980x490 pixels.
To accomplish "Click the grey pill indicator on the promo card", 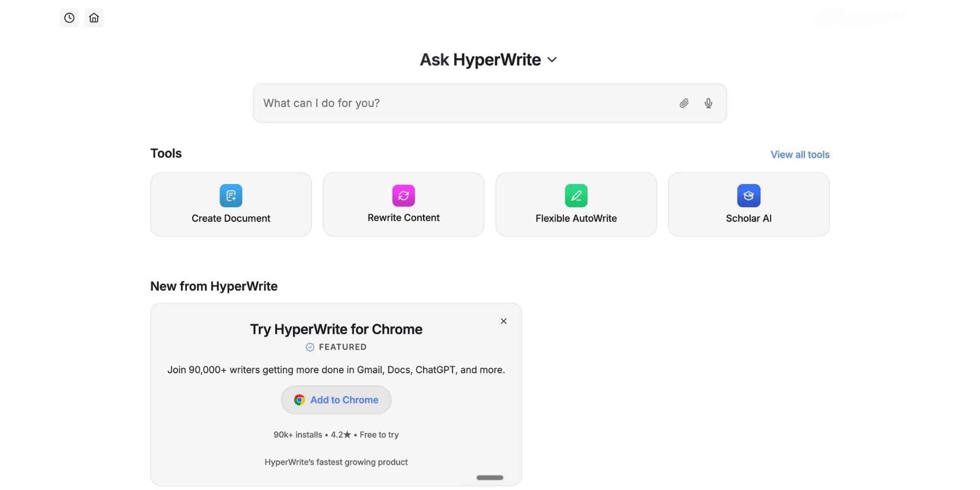I will point(489,478).
